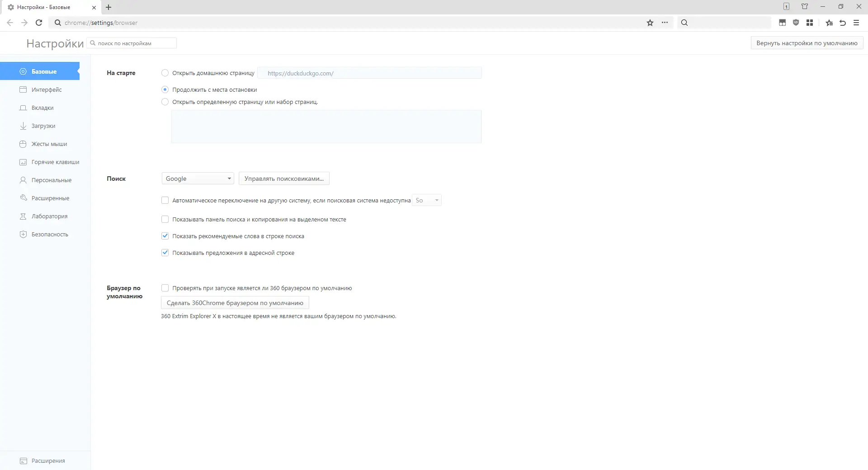
Task: Click the magnifier icon left of the URL
Action: point(58,23)
